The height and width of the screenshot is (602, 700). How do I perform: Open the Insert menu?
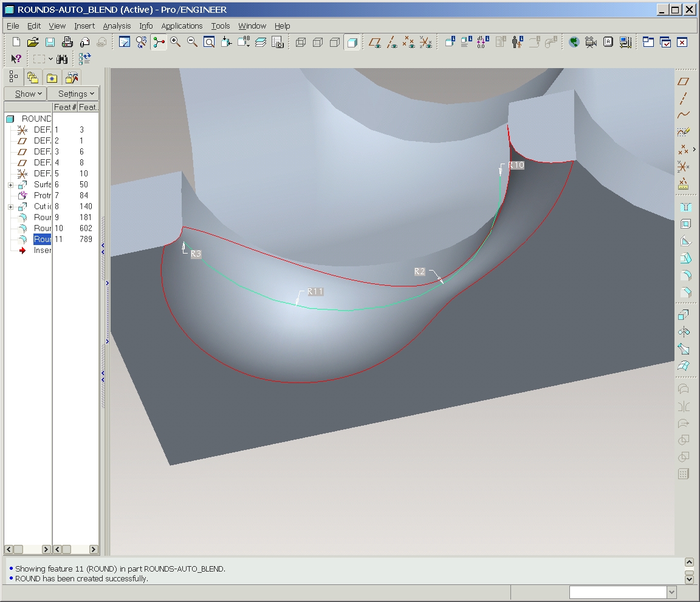[x=84, y=26]
